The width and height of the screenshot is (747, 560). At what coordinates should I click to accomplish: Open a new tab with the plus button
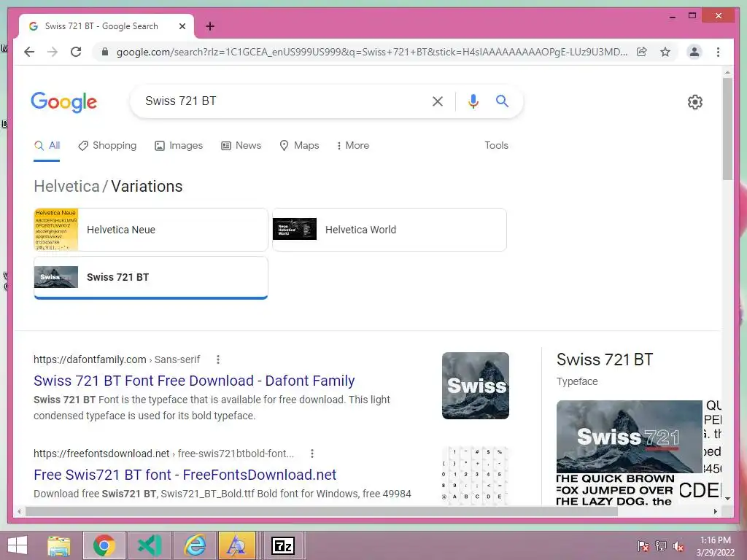click(209, 26)
